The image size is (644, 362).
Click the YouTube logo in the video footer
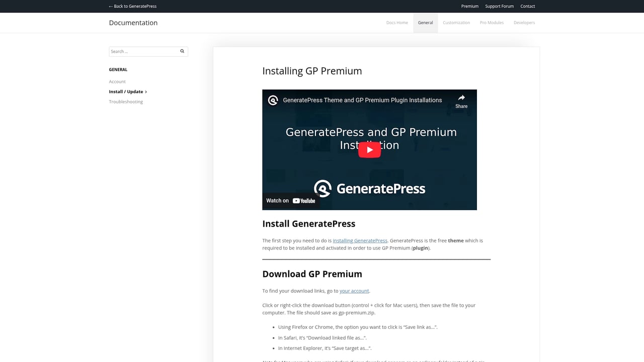point(304,201)
